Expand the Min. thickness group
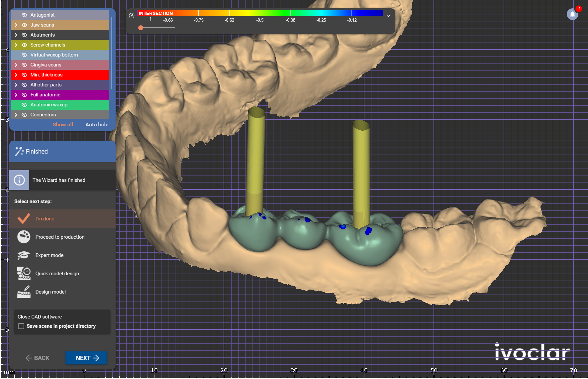Screen dimensions: 588x379 (x=16, y=75)
